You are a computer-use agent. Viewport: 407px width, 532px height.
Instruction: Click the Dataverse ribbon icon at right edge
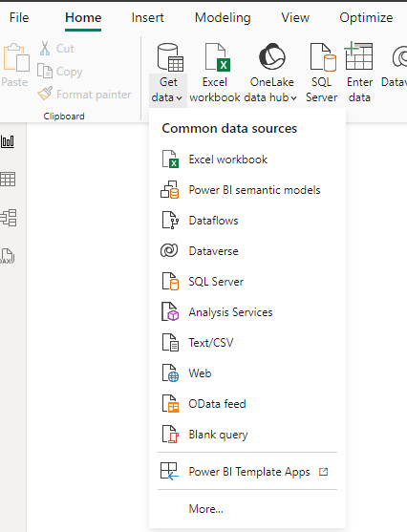click(x=400, y=57)
